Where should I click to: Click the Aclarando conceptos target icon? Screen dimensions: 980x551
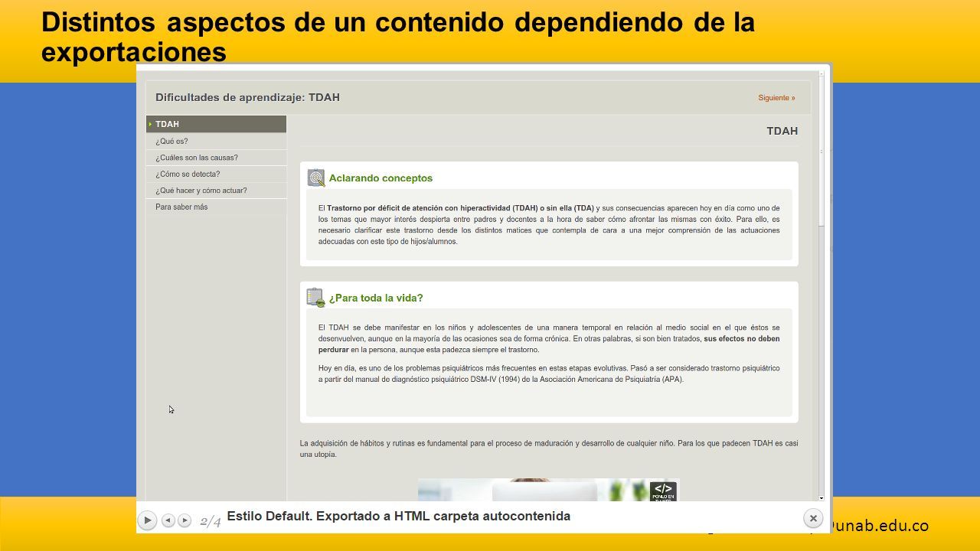(x=316, y=178)
